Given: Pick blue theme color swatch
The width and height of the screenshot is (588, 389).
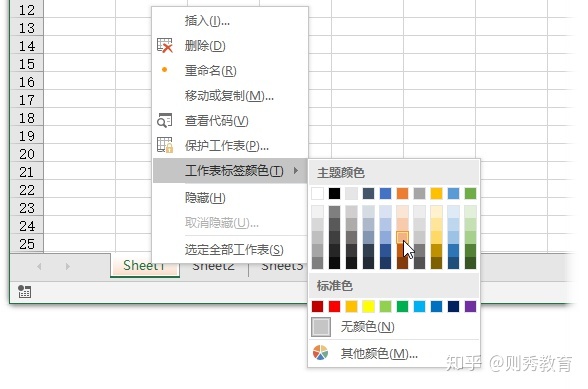Looking at the screenshot, I should [x=386, y=194].
